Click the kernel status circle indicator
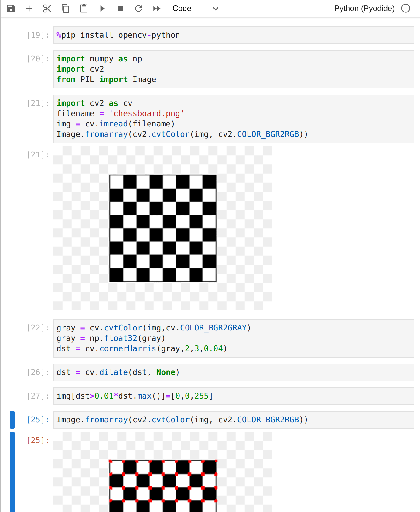The image size is (420, 512). (x=406, y=9)
